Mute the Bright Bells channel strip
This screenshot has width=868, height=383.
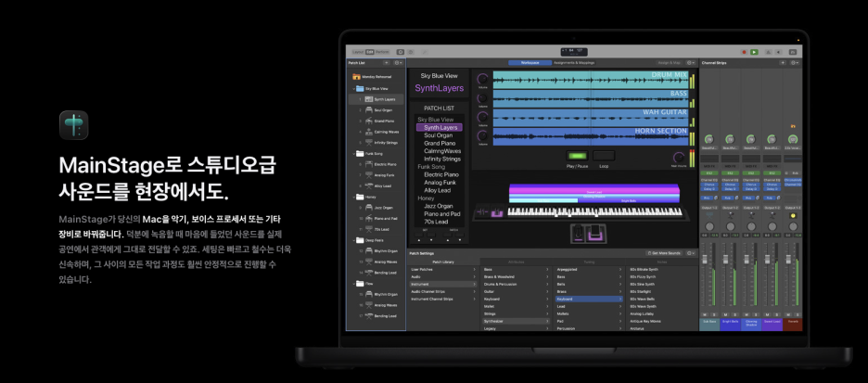(x=725, y=314)
